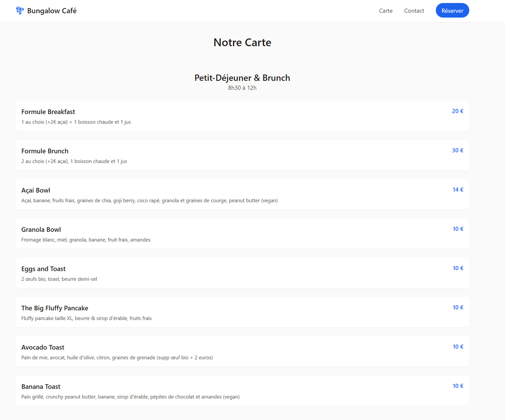
Task: Click the Bungalow Café palm tree logo
Action: click(20, 11)
